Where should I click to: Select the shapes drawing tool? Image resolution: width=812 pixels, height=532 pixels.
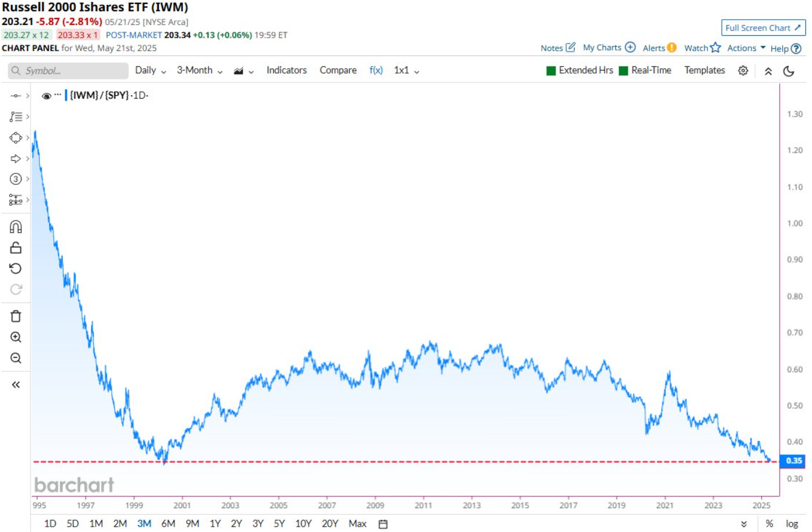16,137
